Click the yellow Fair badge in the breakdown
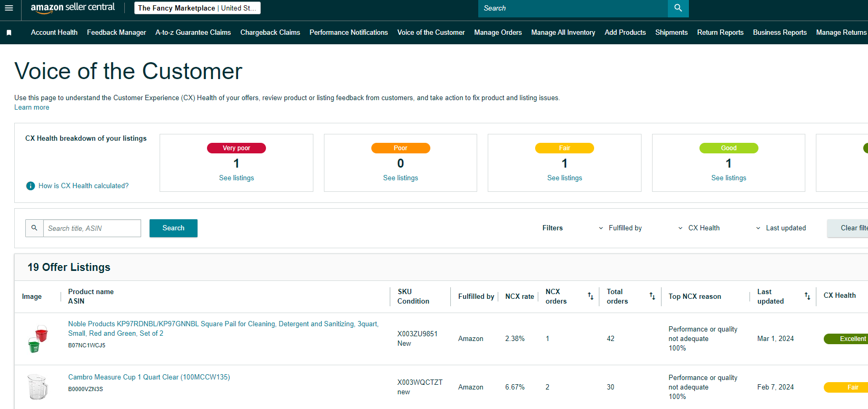The height and width of the screenshot is (409, 868). (565, 148)
